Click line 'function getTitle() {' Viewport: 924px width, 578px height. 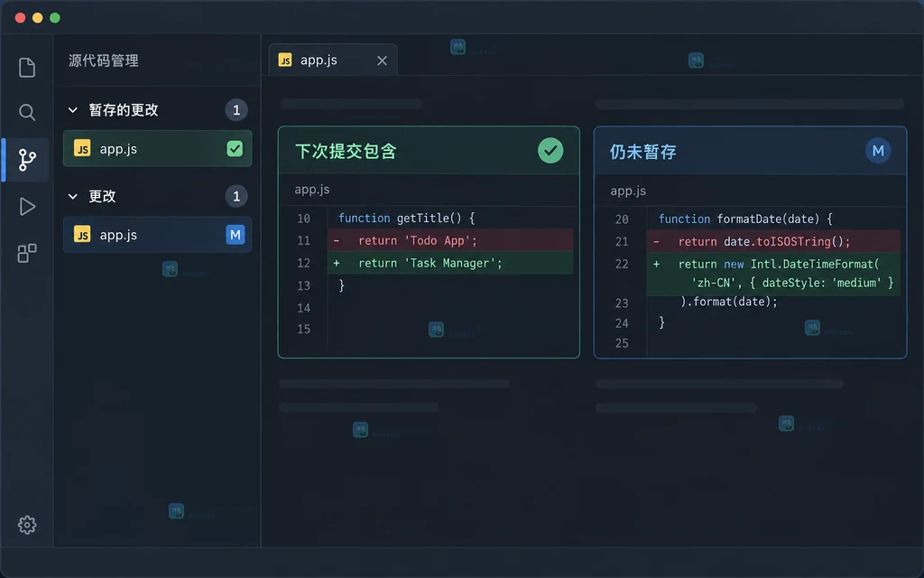407,219
